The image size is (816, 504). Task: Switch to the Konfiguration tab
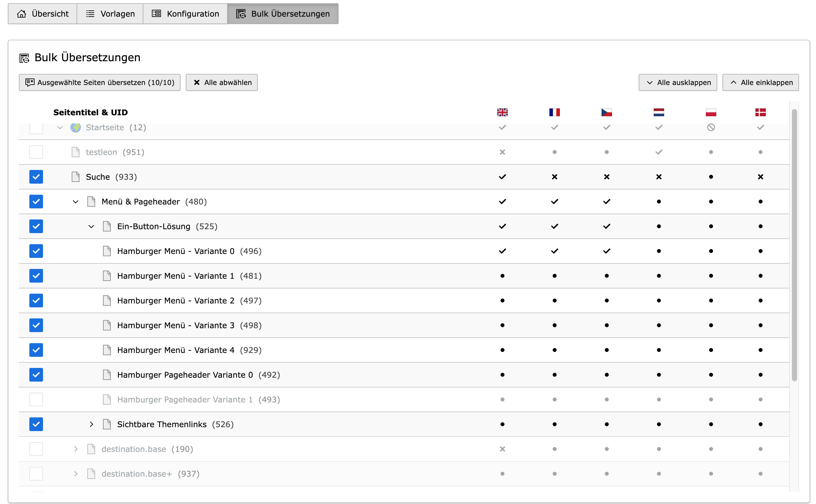pyautogui.click(x=185, y=14)
